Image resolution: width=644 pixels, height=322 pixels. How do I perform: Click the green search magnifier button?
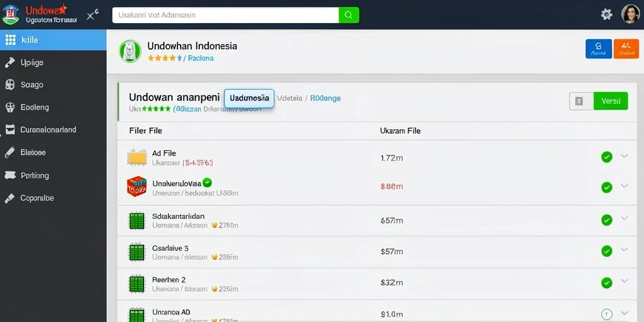(348, 15)
